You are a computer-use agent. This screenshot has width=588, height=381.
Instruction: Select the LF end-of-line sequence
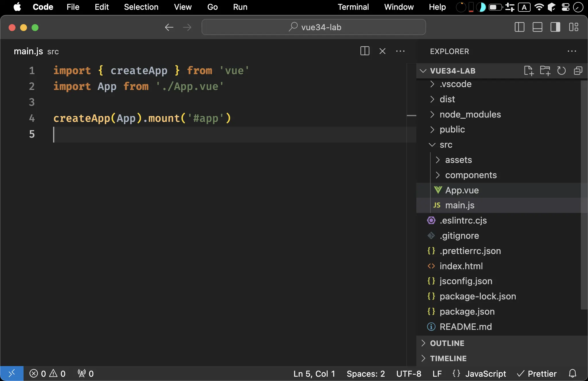pyautogui.click(x=437, y=374)
